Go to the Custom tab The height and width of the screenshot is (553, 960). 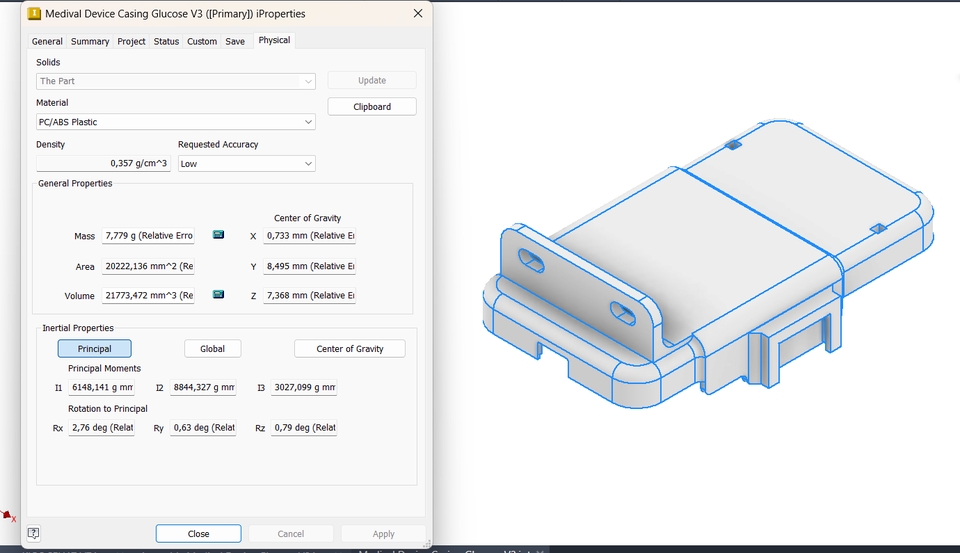[202, 41]
